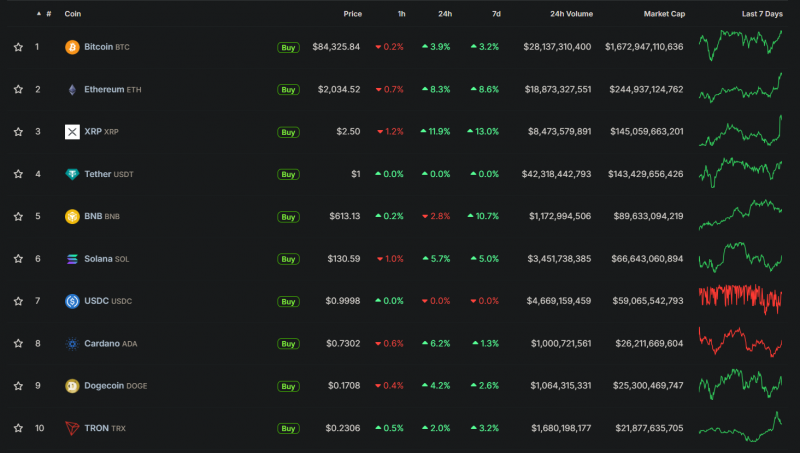800x453 pixels.
Task: Click the blue USDC logo icon
Action: pyautogui.click(x=72, y=301)
